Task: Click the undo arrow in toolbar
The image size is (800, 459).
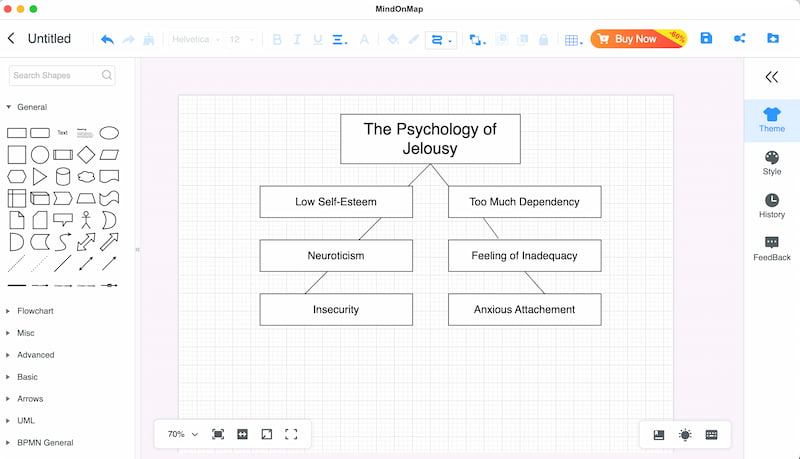Action: (107, 39)
